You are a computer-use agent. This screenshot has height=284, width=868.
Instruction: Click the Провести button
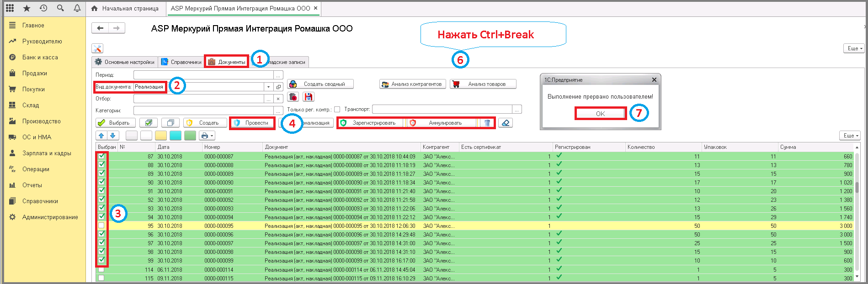pyautogui.click(x=252, y=123)
